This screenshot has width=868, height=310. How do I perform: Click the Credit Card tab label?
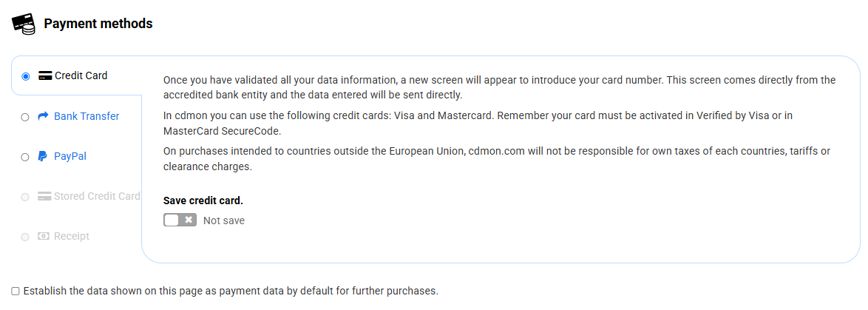pos(81,75)
